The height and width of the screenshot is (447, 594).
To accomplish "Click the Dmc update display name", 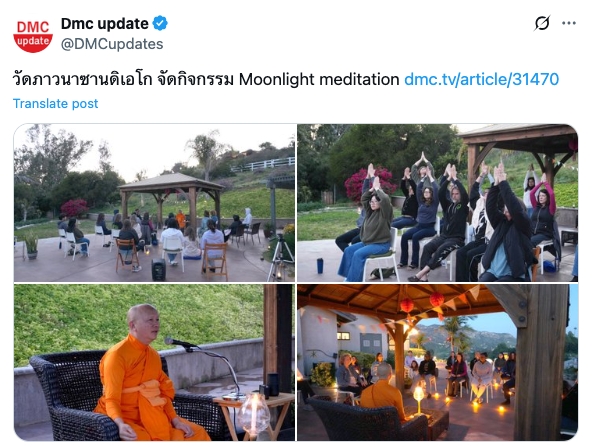I will click(x=105, y=23).
